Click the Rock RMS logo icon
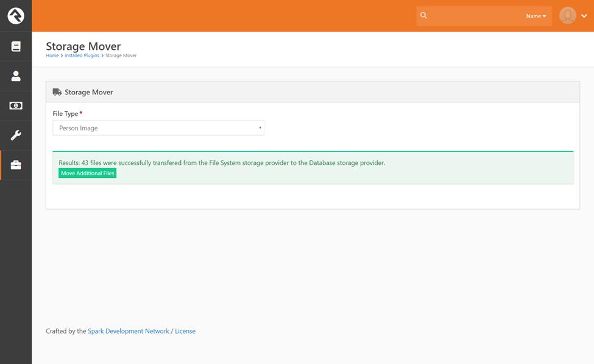Image resolution: width=594 pixels, height=364 pixels. (x=15, y=15)
